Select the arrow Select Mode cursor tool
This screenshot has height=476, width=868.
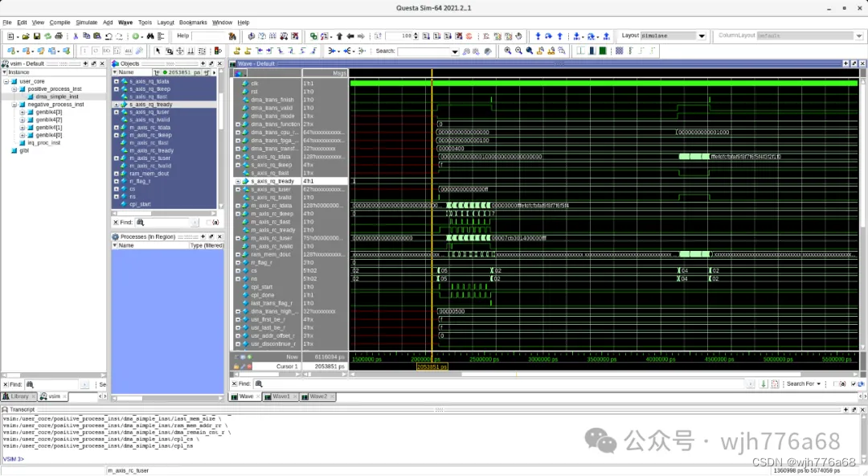click(158, 51)
